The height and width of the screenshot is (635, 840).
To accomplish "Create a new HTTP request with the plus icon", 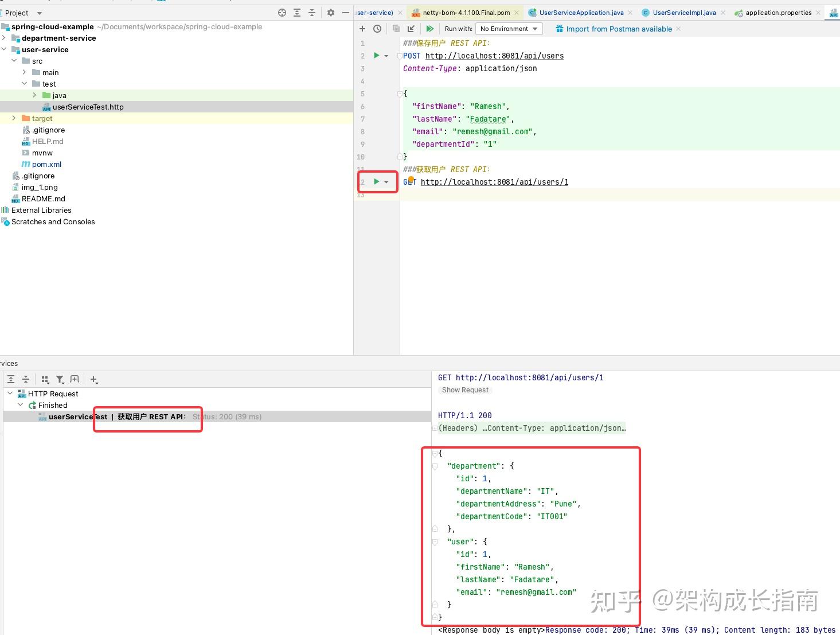I will pos(362,28).
